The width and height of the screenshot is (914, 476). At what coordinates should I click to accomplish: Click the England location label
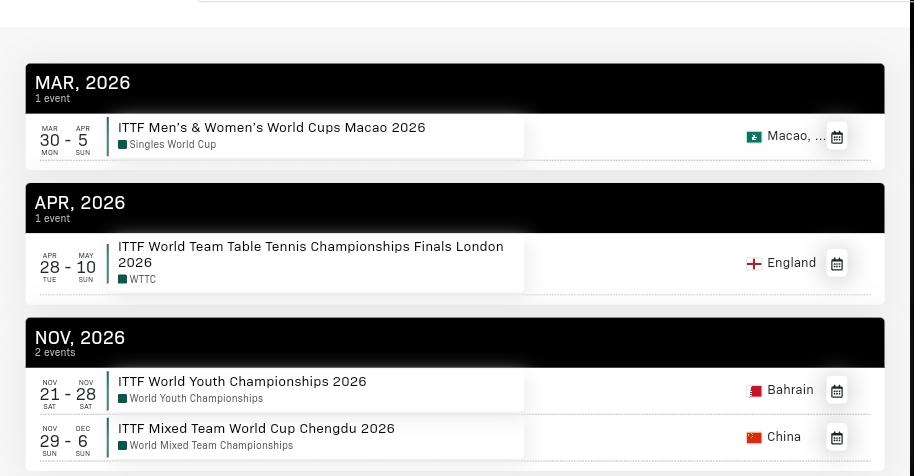[791, 263]
